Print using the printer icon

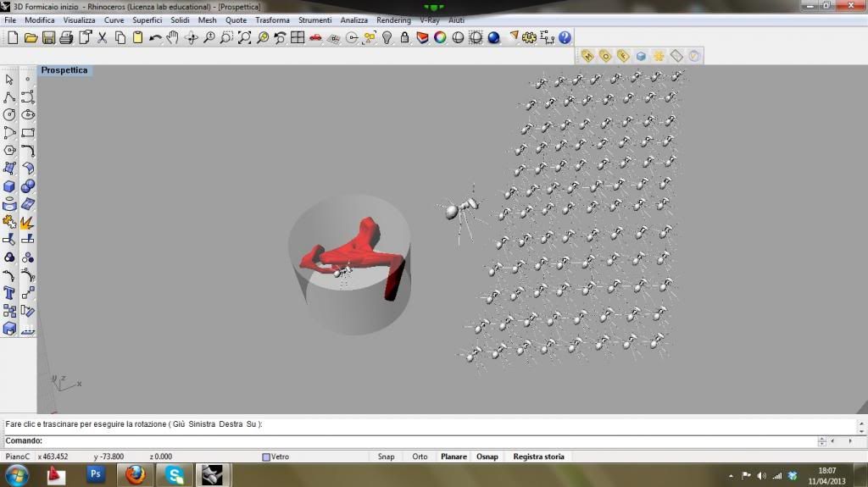coord(66,37)
